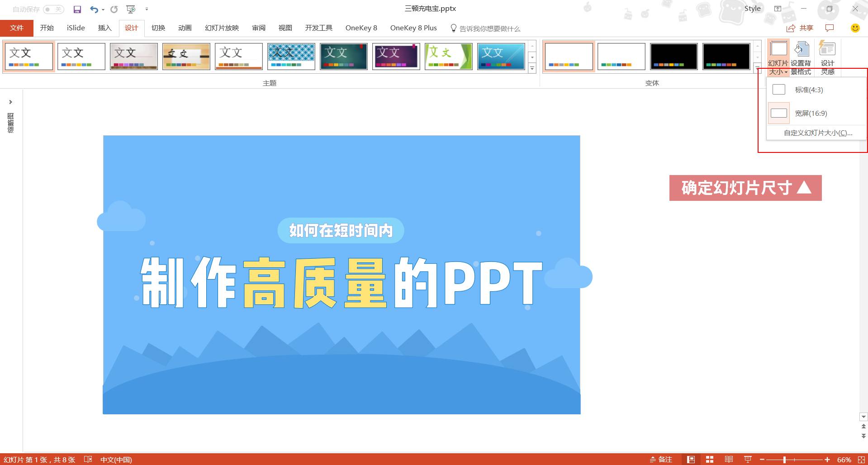Viewport: 868px width, 465px height.
Task: Switch to the 插入 tab
Action: tap(104, 28)
